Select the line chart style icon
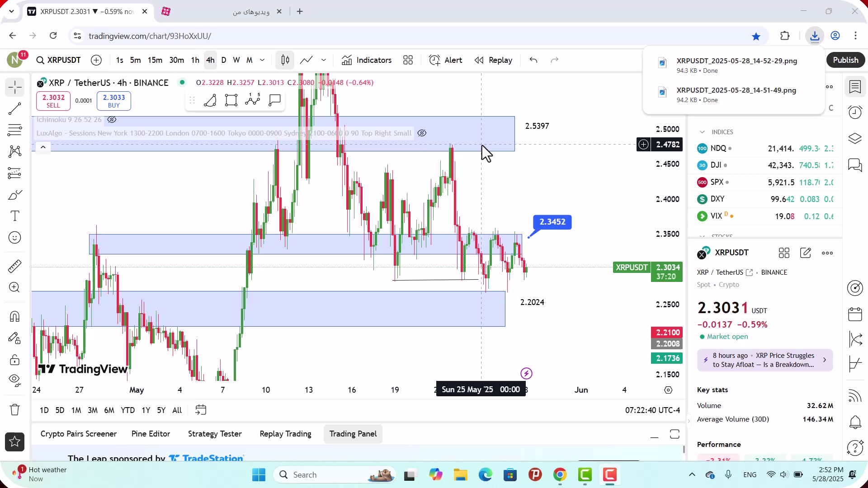The image size is (868, 488). 307,60
